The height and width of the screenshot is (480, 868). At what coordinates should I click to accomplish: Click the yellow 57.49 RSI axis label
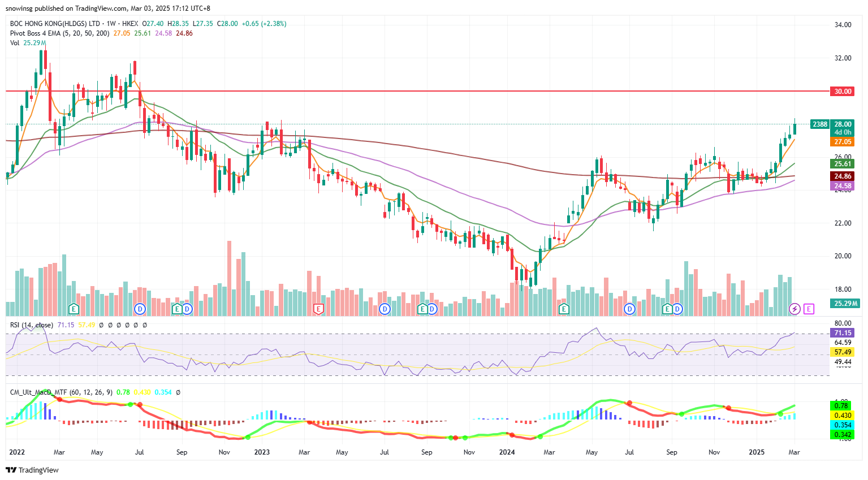pyautogui.click(x=843, y=352)
